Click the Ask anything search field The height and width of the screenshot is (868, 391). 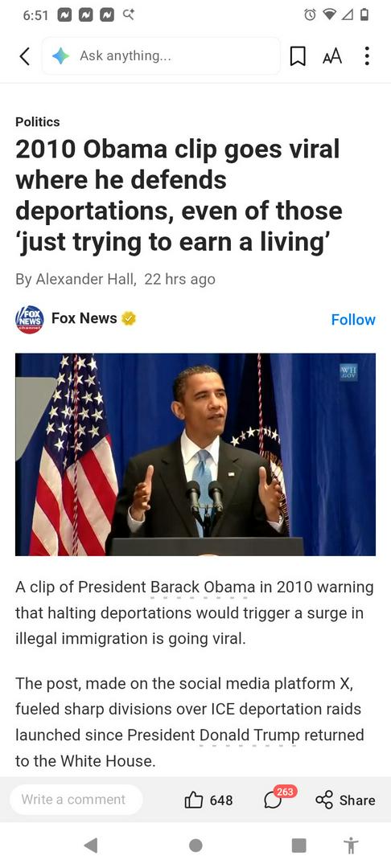click(x=161, y=56)
